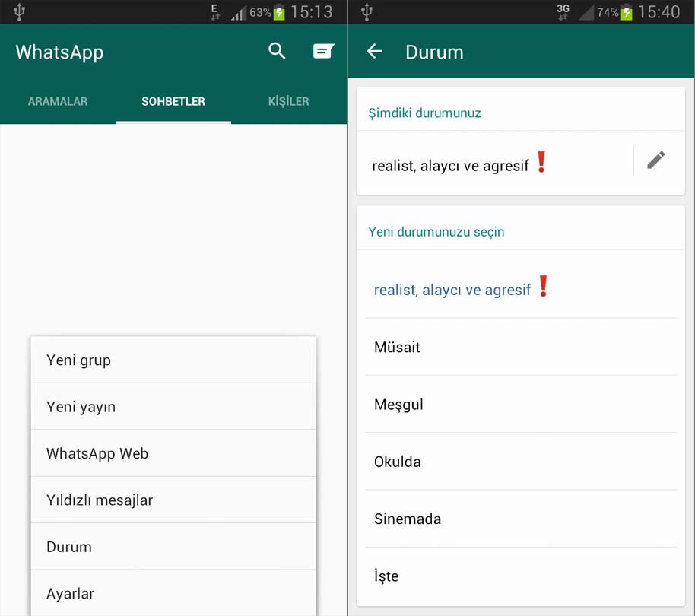695x616 pixels.
Task: Switch to KİŞİLER tab
Action: (x=288, y=101)
